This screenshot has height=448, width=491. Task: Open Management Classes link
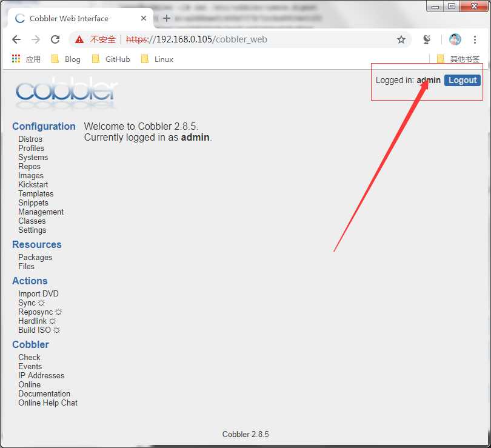coord(41,216)
